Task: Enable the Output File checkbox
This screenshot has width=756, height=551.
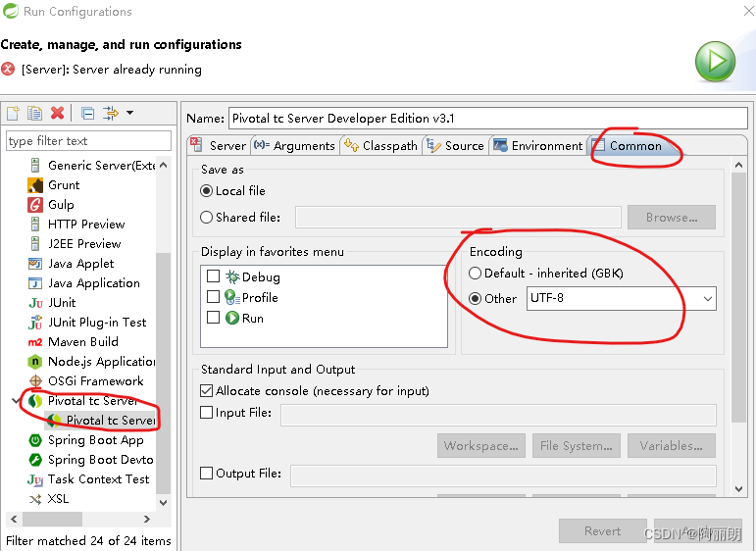Action: click(206, 473)
